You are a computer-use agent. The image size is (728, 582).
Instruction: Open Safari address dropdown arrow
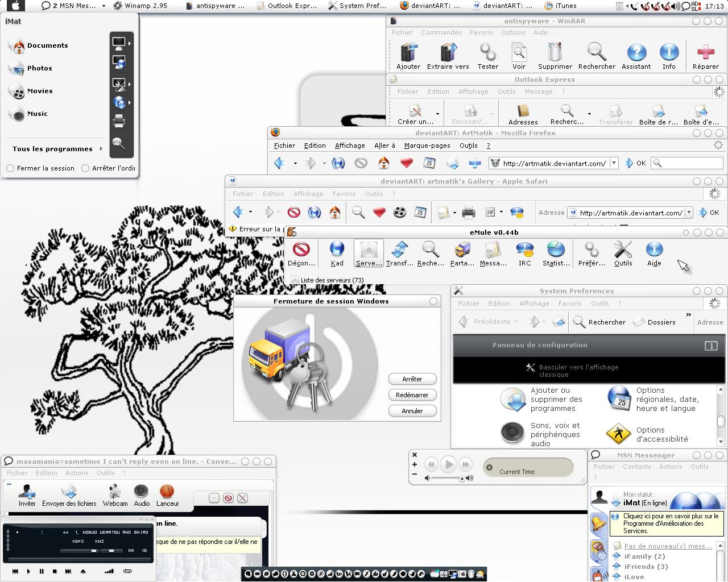(689, 213)
